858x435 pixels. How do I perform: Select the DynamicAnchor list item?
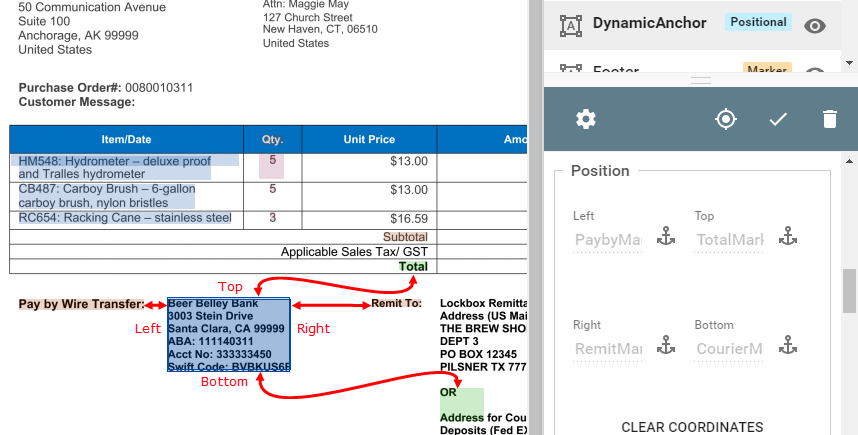649,23
